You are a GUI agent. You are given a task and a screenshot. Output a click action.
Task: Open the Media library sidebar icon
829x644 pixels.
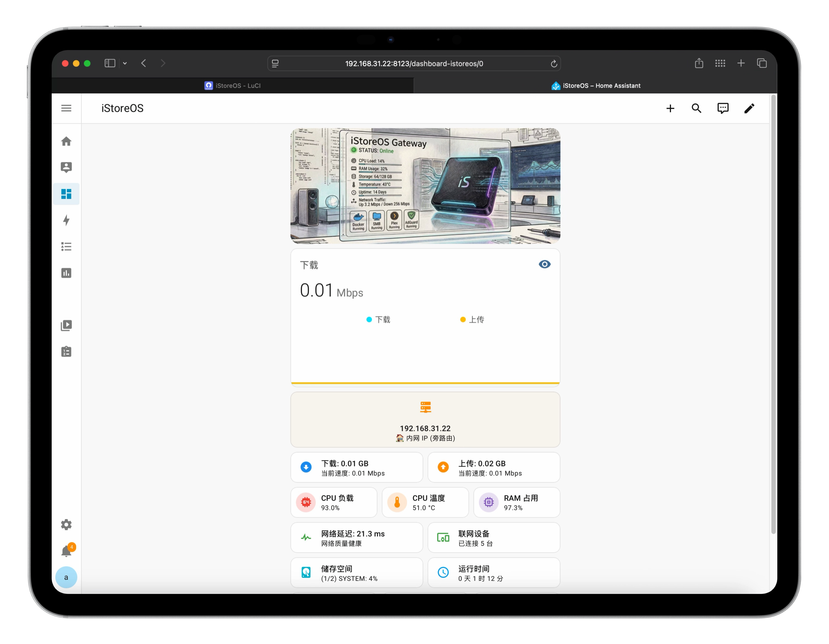[x=66, y=325]
